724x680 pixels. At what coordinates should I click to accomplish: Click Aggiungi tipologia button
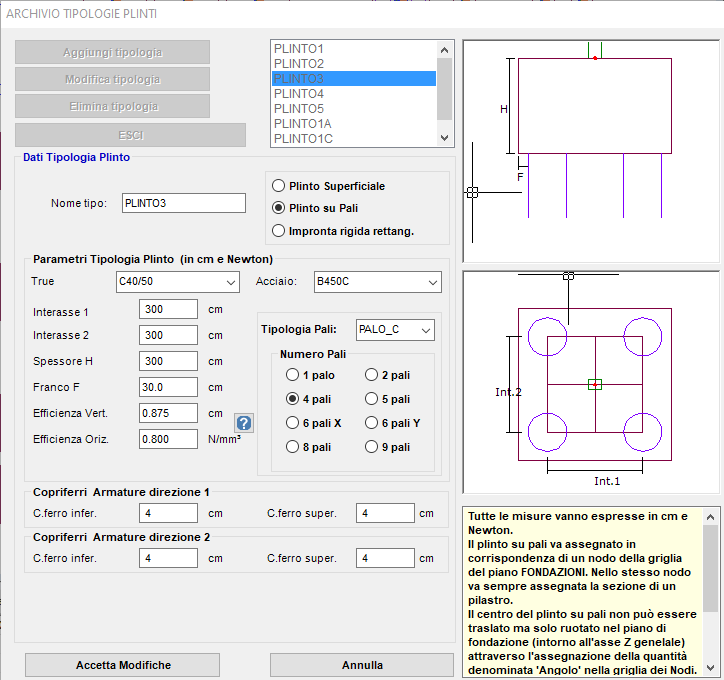(112, 52)
